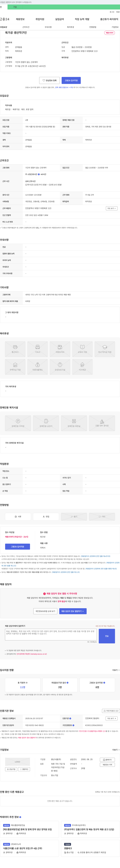The width and height of the screenshot is (120, 868).
Task: Click the 전송 submit button
Action: pyautogui.click(x=107, y=636)
